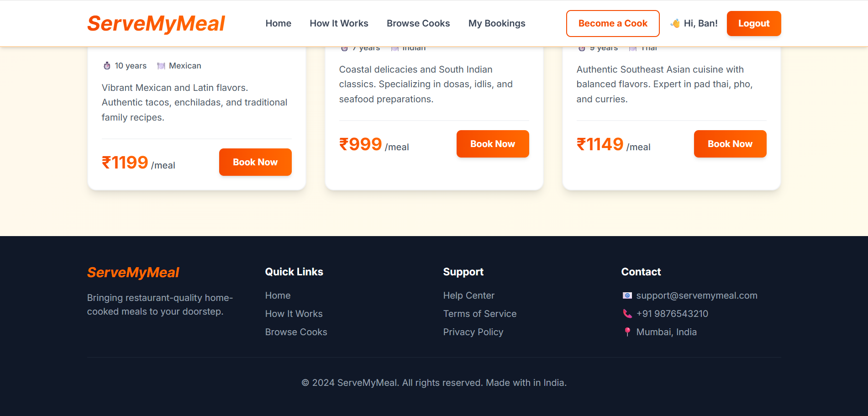Screen dimensions: 868x416
Task: Click the stopwatch icon beside 10 years
Action: pyautogui.click(x=107, y=66)
